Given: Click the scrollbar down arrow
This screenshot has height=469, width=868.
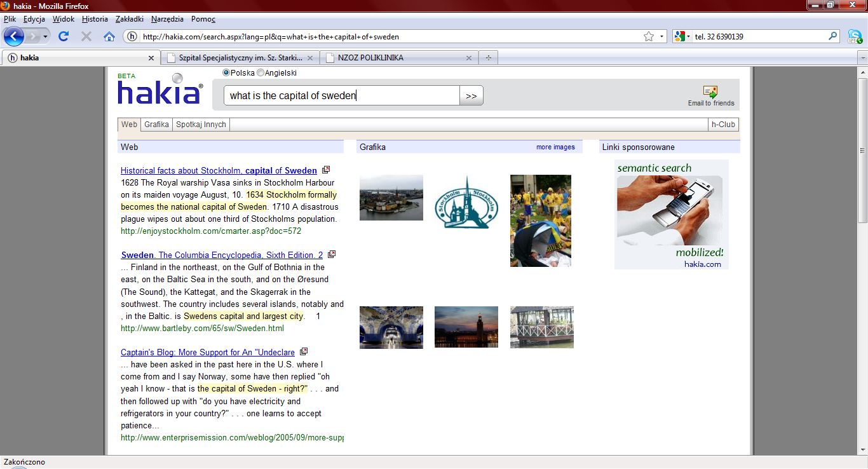Looking at the screenshot, I should 862,451.
